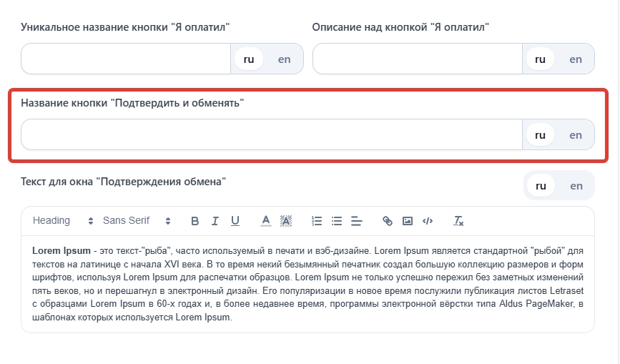Select ru for "Описание над кнопкой" field
This screenshot has height=364, width=620.
point(541,59)
